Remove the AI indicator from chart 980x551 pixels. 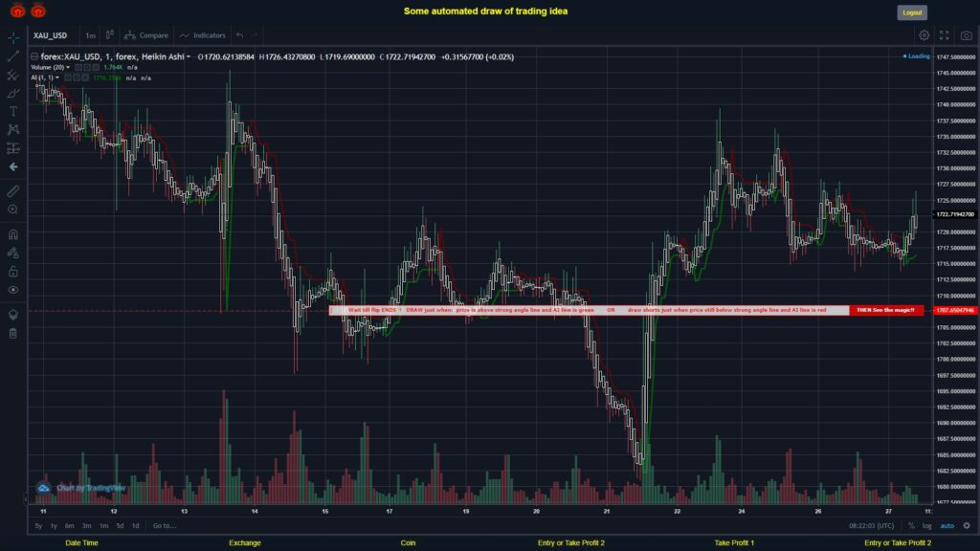(x=85, y=78)
